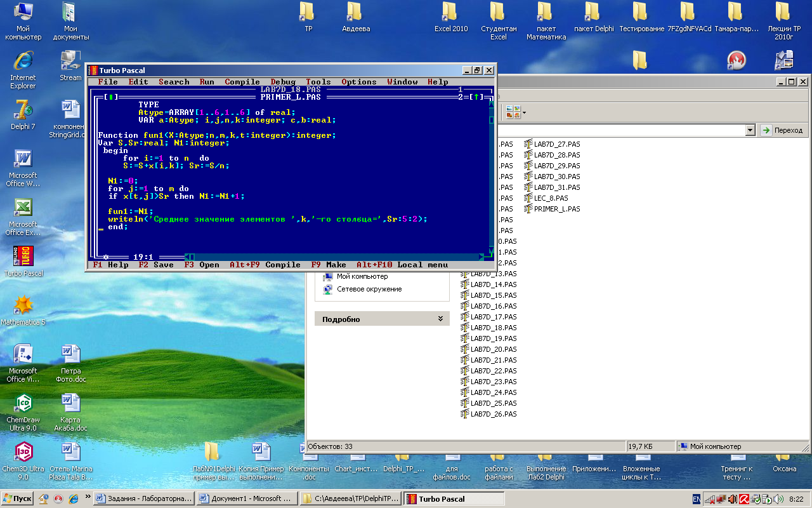Viewport: 812px width, 508px height.
Task: Select the LAB7D_26.PAS file
Action: [x=488, y=414]
